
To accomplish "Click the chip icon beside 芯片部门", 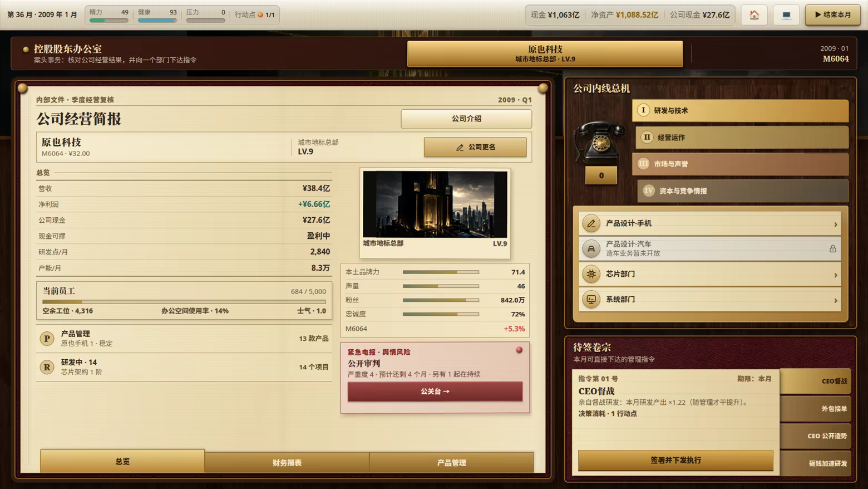I will tap(591, 274).
